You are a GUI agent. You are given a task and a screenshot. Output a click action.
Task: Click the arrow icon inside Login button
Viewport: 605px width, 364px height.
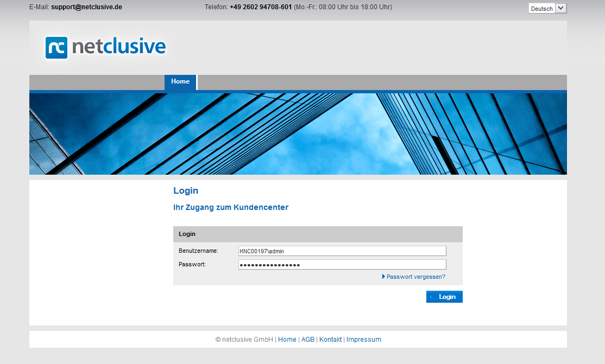[x=432, y=297]
